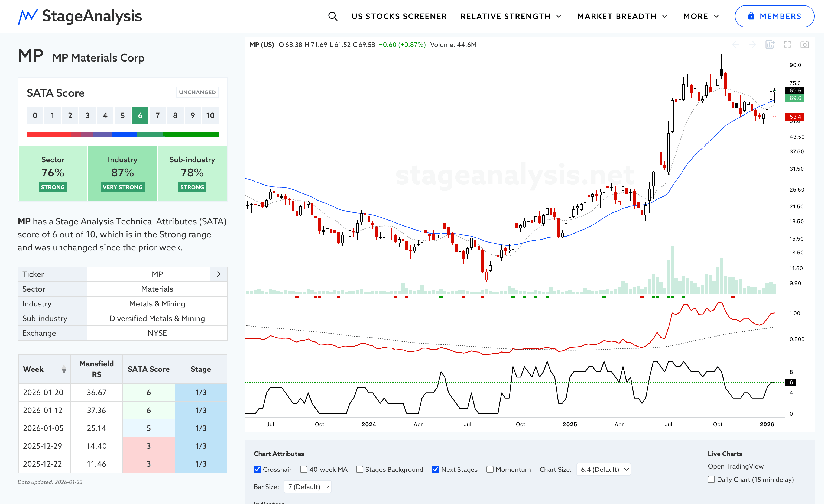Click the StageAnalysis logo
The image size is (824, 504).
point(80,16)
